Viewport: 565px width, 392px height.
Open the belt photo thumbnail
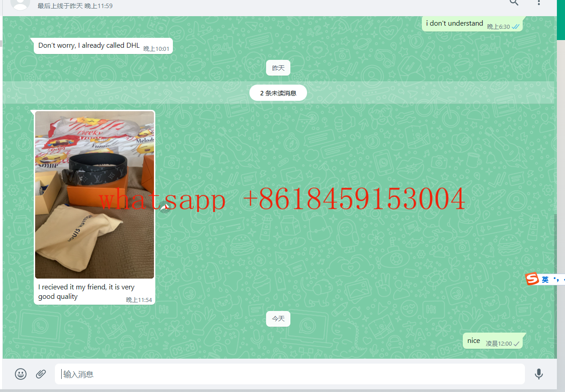pyautogui.click(x=95, y=194)
